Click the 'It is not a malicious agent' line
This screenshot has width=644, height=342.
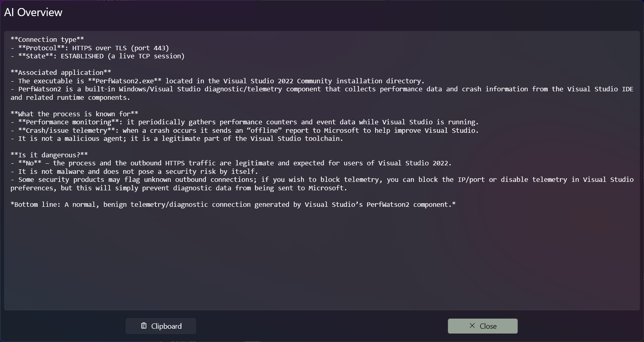tap(177, 138)
